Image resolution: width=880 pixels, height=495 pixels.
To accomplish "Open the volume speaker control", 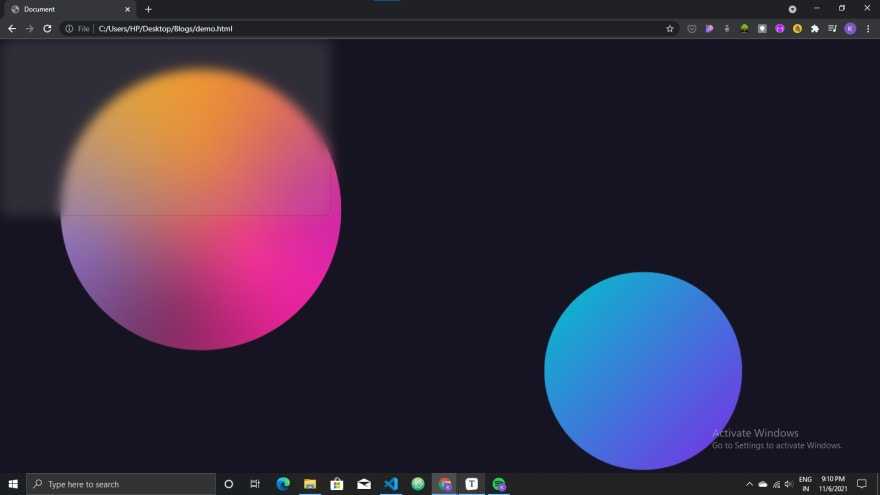I will click(788, 484).
